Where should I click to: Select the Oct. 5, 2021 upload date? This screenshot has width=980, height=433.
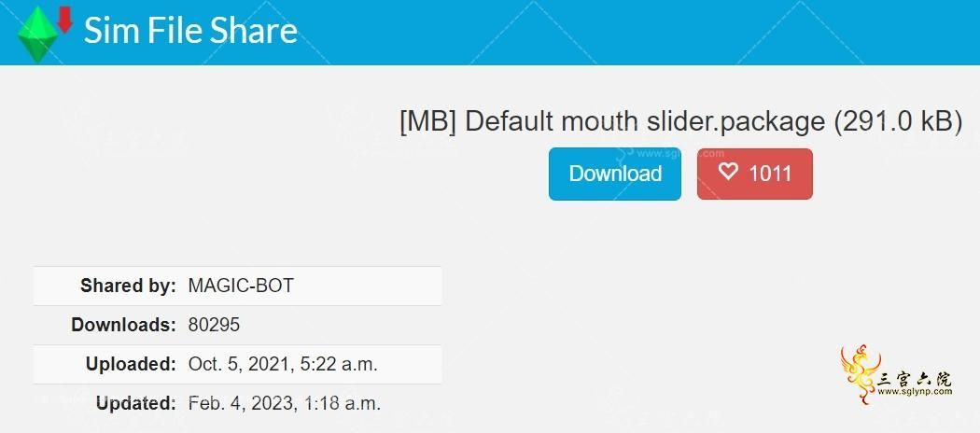(x=237, y=364)
